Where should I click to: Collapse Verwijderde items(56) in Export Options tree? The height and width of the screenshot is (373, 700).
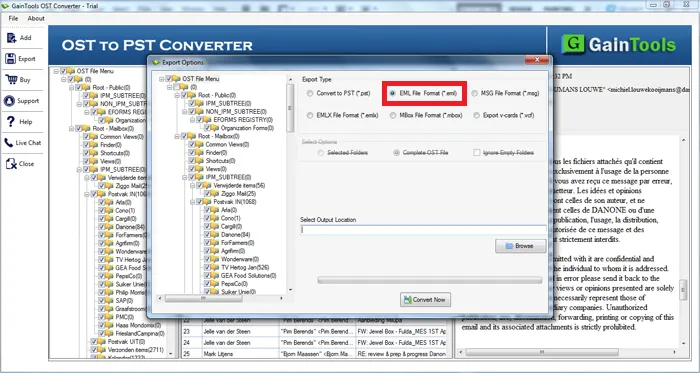[x=193, y=185]
